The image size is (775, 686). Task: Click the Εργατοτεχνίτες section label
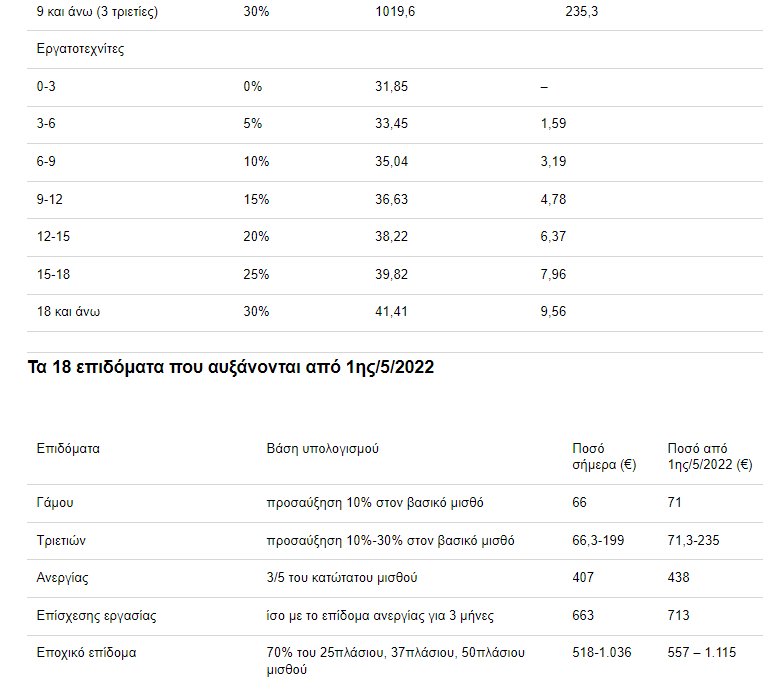click(80, 49)
